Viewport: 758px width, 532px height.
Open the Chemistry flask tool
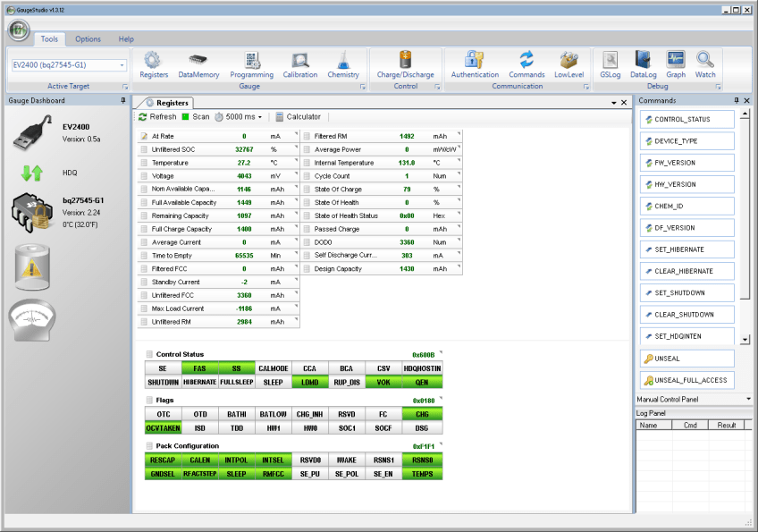pyautogui.click(x=343, y=63)
